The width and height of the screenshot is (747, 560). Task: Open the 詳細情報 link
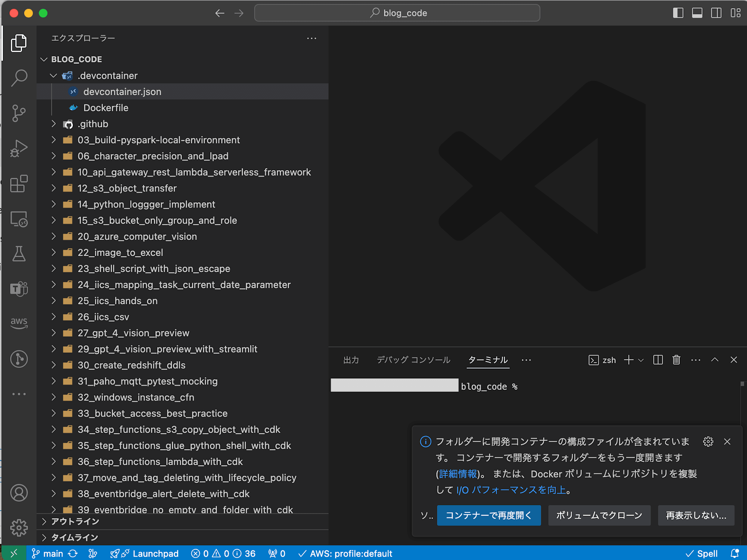click(x=458, y=474)
